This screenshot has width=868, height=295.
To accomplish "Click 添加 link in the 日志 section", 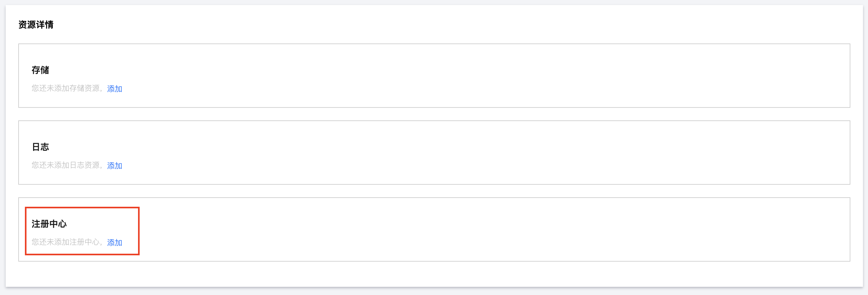I will (x=114, y=166).
